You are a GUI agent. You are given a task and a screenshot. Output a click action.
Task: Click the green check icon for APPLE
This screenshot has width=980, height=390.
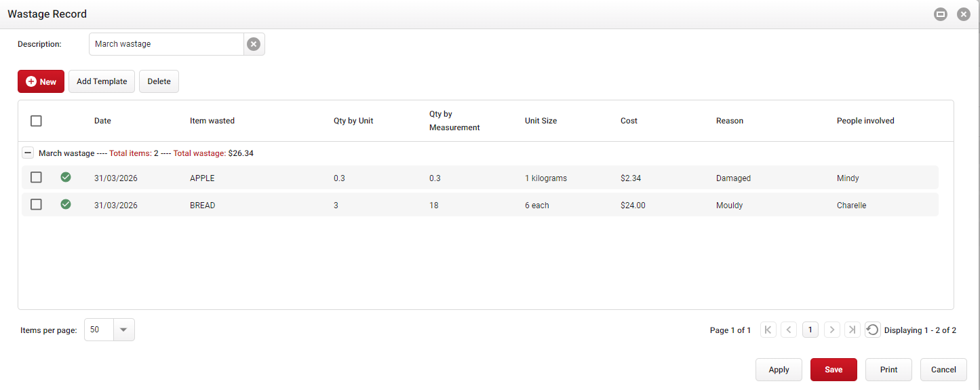click(66, 177)
